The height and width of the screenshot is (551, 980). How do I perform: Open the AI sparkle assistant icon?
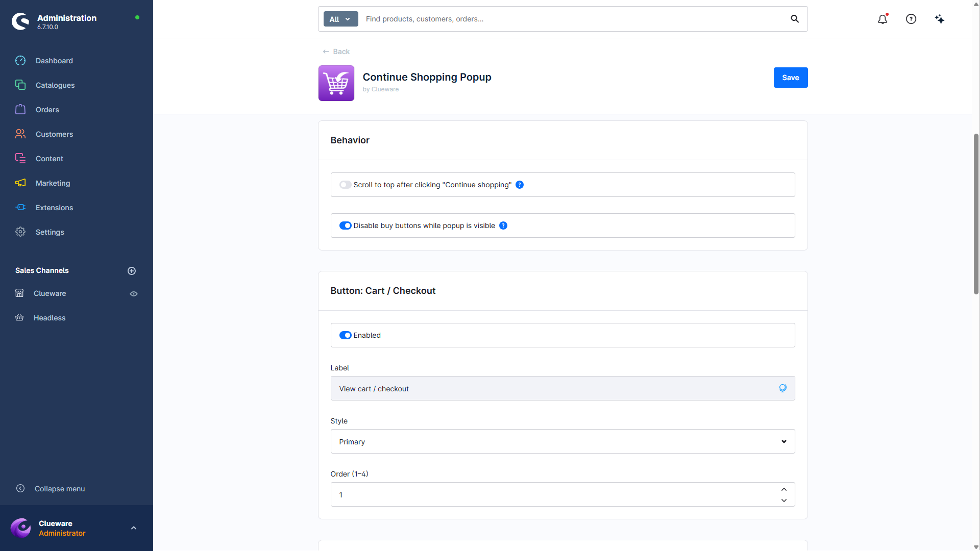click(940, 19)
